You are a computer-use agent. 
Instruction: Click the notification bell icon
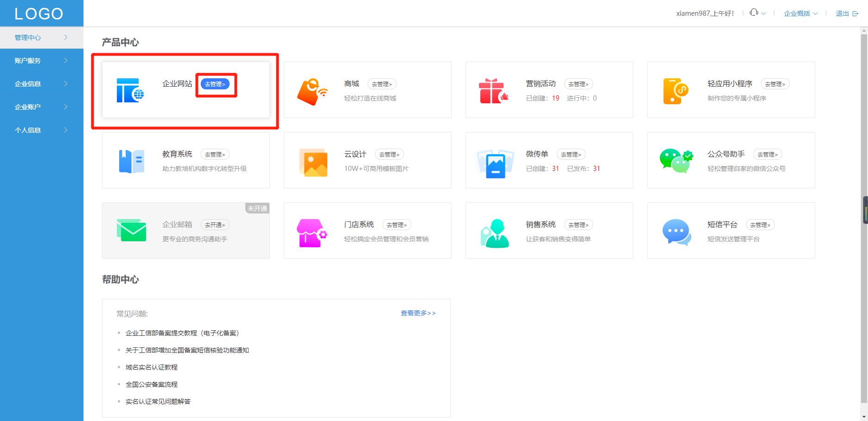tap(753, 13)
